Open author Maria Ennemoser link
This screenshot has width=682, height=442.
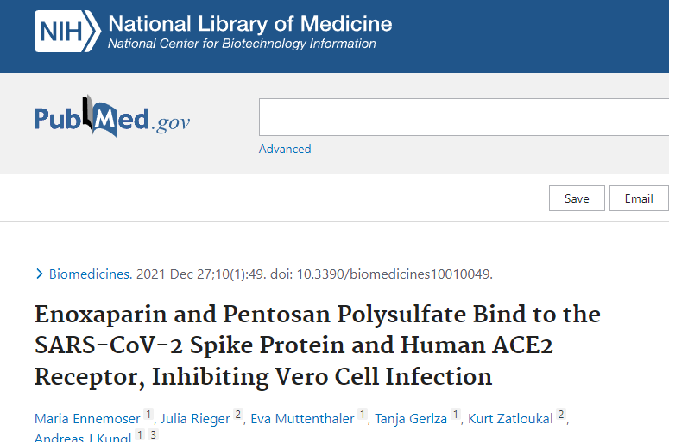point(87,419)
